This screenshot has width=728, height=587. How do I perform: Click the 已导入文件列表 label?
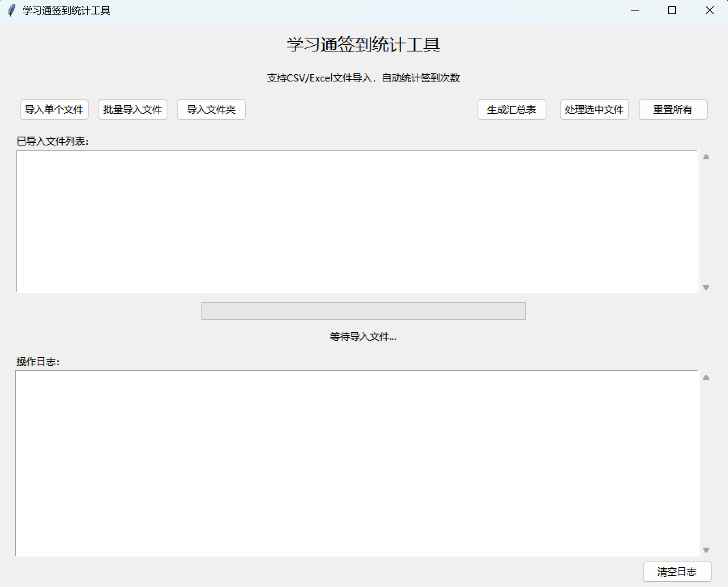pyautogui.click(x=53, y=141)
